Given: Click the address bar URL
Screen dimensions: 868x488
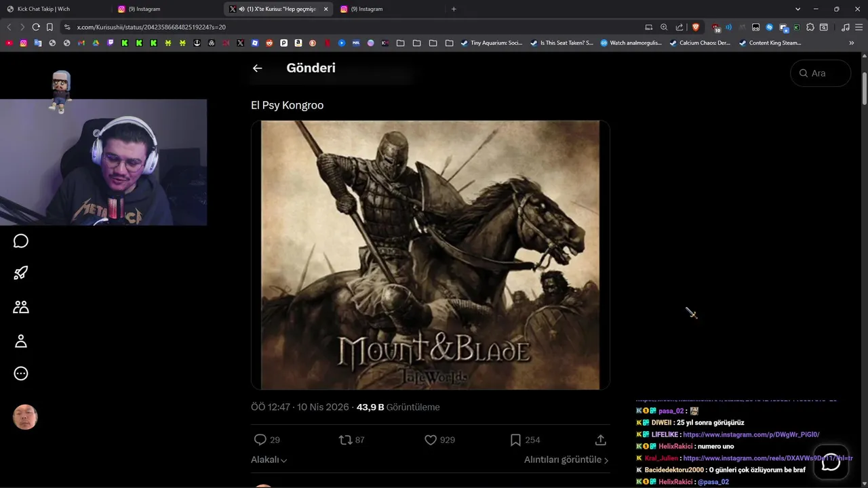Looking at the screenshot, I should (x=151, y=27).
